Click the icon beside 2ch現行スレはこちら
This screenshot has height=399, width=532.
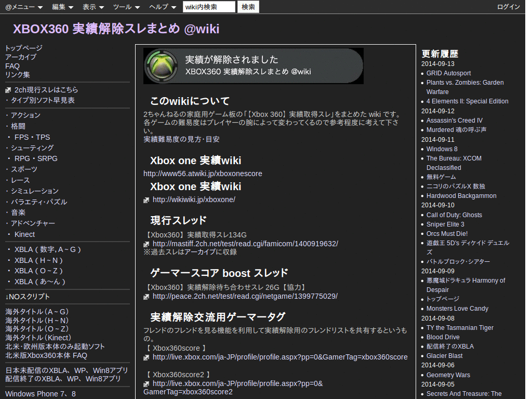pos(7,90)
